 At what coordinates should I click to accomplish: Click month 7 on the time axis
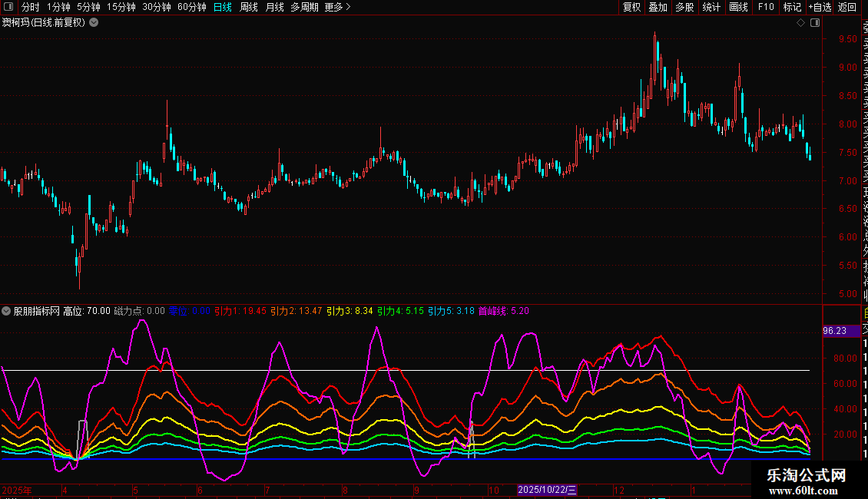(267, 490)
